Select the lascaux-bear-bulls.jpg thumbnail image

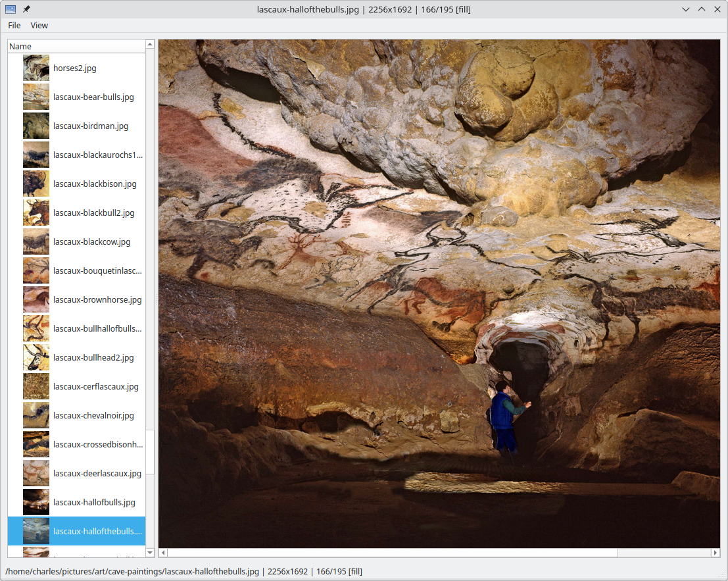[x=36, y=97]
